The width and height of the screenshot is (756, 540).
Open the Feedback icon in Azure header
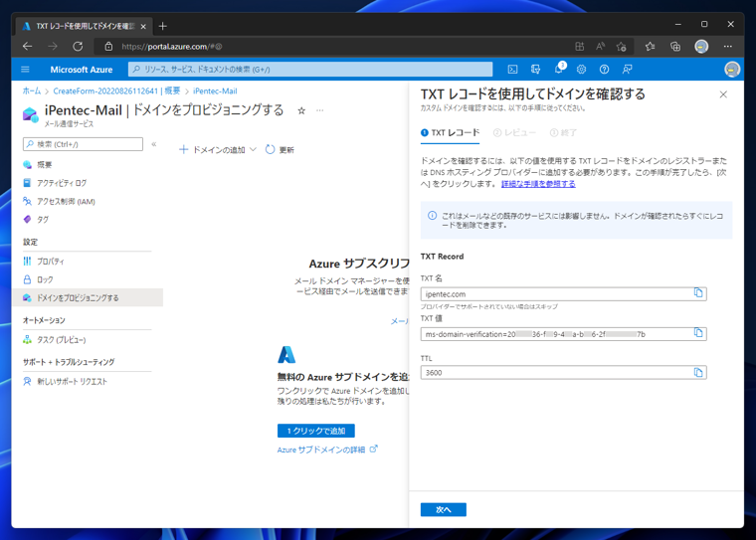[x=627, y=70]
